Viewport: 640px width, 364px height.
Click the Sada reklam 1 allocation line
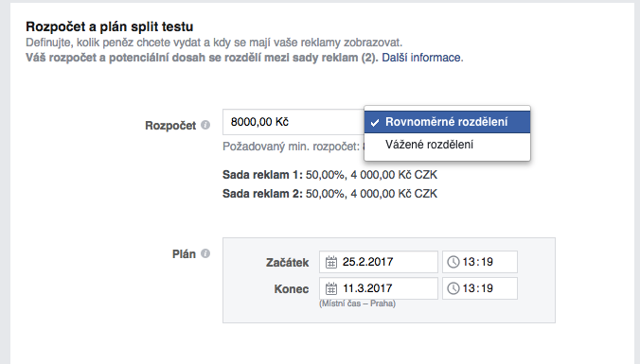(329, 175)
